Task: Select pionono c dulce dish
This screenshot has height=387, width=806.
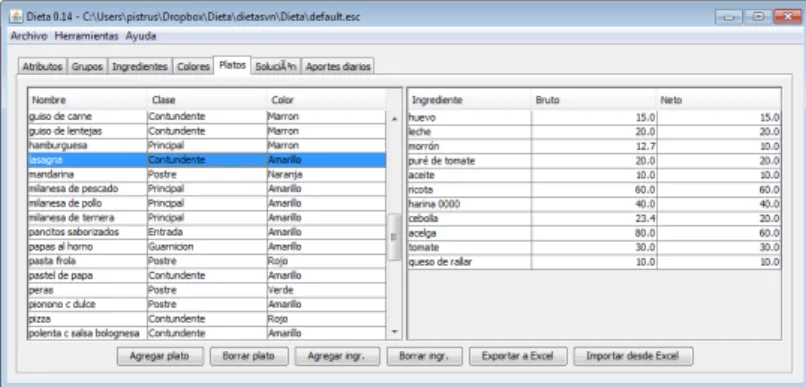Action: coord(207,304)
